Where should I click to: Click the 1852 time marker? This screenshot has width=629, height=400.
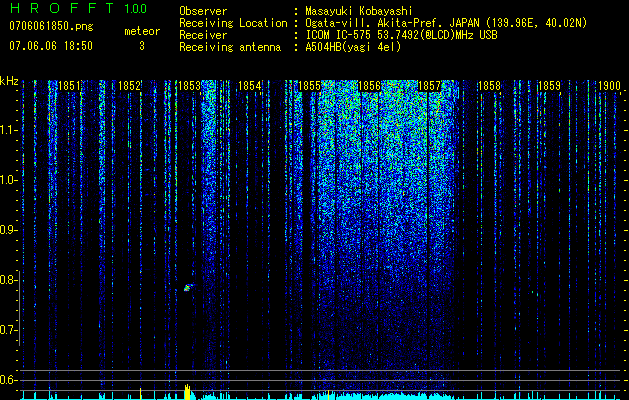coord(130,86)
